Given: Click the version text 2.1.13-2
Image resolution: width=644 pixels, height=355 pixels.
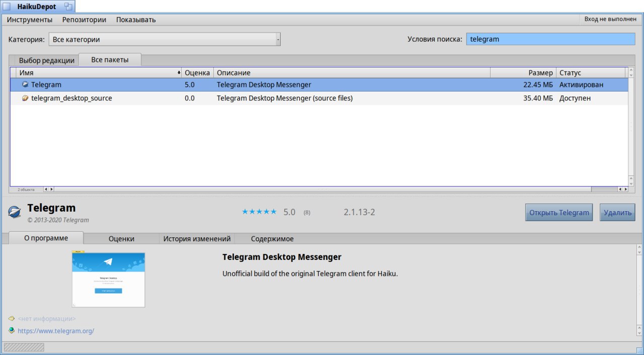Looking at the screenshot, I should pos(359,212).
